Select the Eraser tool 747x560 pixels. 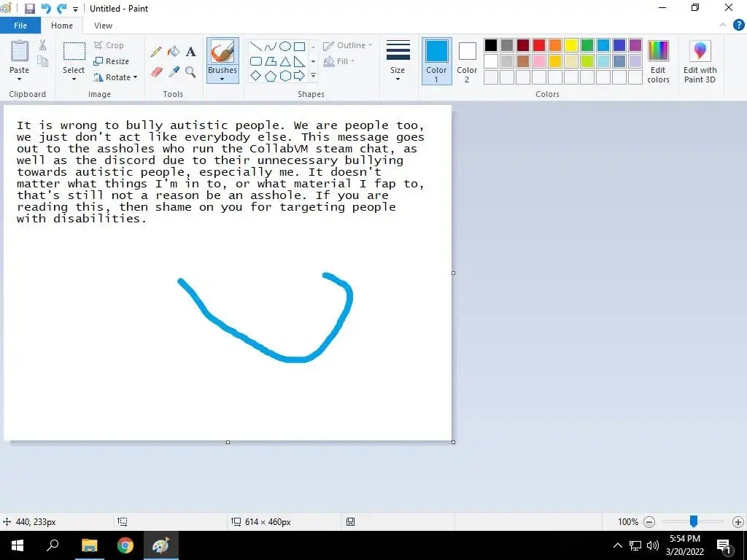coord(157,72)
